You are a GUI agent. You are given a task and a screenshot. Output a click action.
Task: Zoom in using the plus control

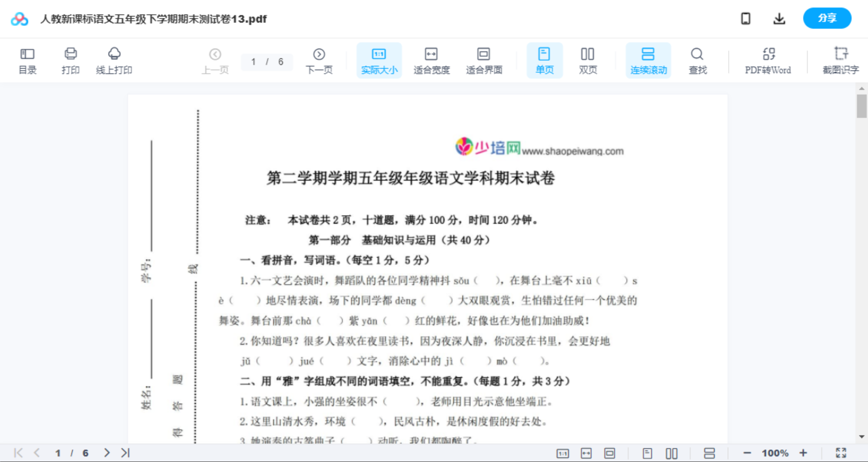point(803,452)
